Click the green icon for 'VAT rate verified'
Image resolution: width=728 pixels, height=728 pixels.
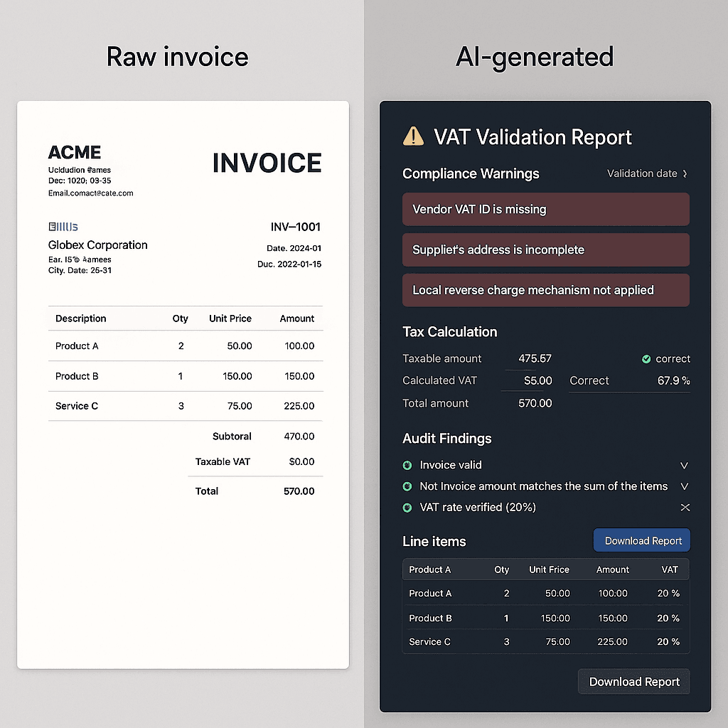[407, 508]
